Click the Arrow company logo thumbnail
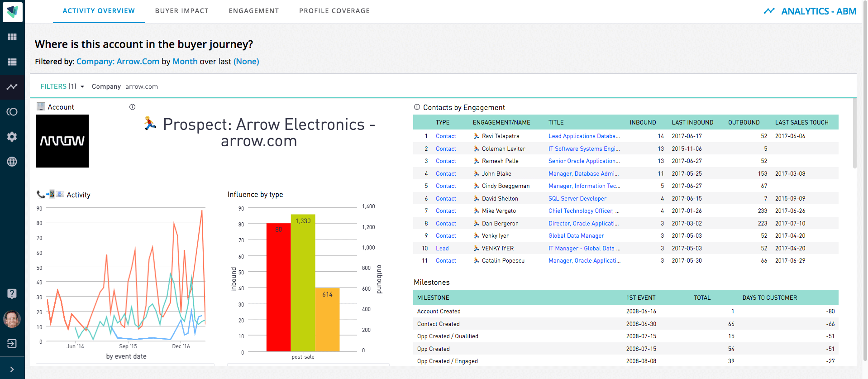 click(x=62, y=141)
